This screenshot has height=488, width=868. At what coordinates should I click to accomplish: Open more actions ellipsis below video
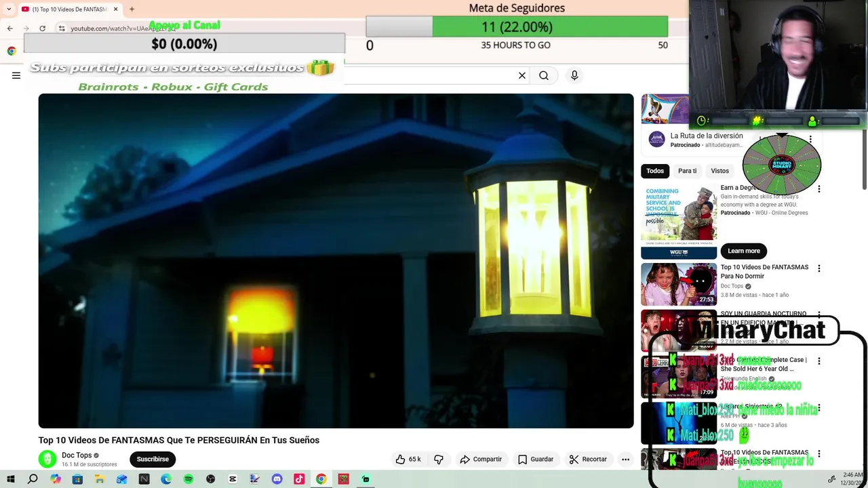[625, 459]
